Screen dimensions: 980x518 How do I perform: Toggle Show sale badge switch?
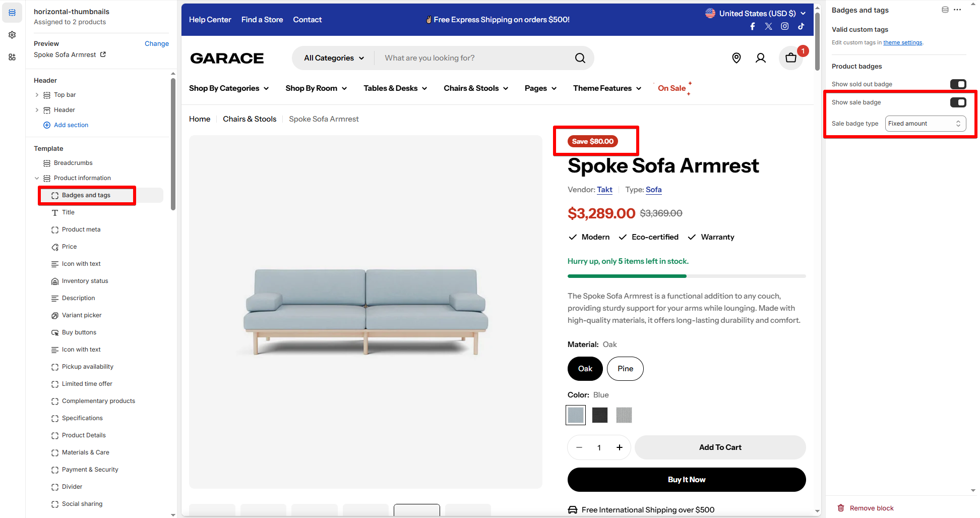click(958, 102)
